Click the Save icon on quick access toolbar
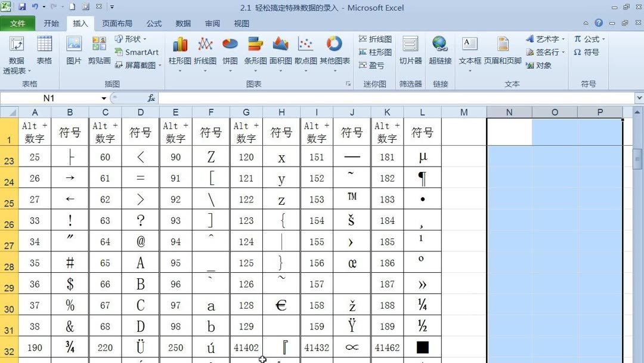 [x=22, y=5]
